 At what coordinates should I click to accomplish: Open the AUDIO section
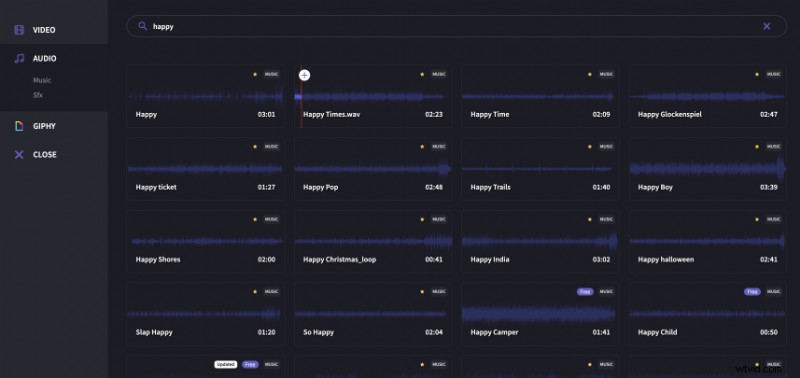(x=44, y=59)
